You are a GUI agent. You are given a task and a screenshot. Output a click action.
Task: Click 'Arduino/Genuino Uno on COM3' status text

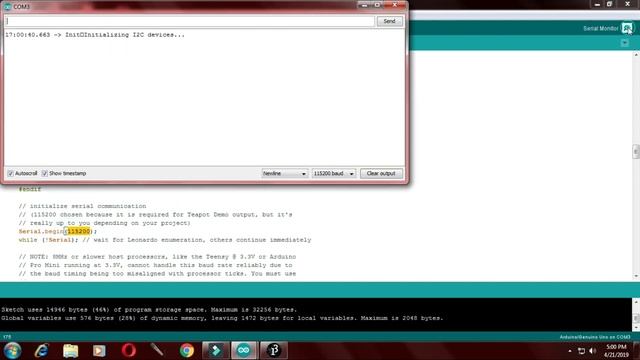595,337
